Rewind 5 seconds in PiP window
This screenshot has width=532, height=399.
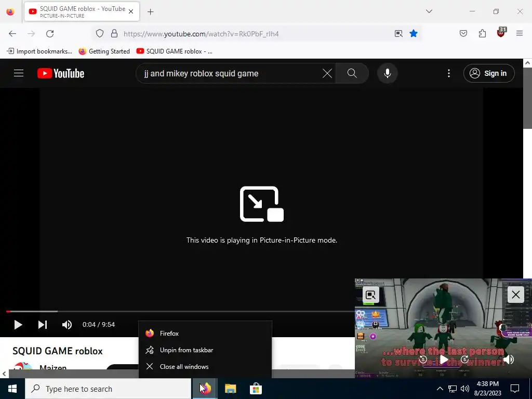(423, 360)
